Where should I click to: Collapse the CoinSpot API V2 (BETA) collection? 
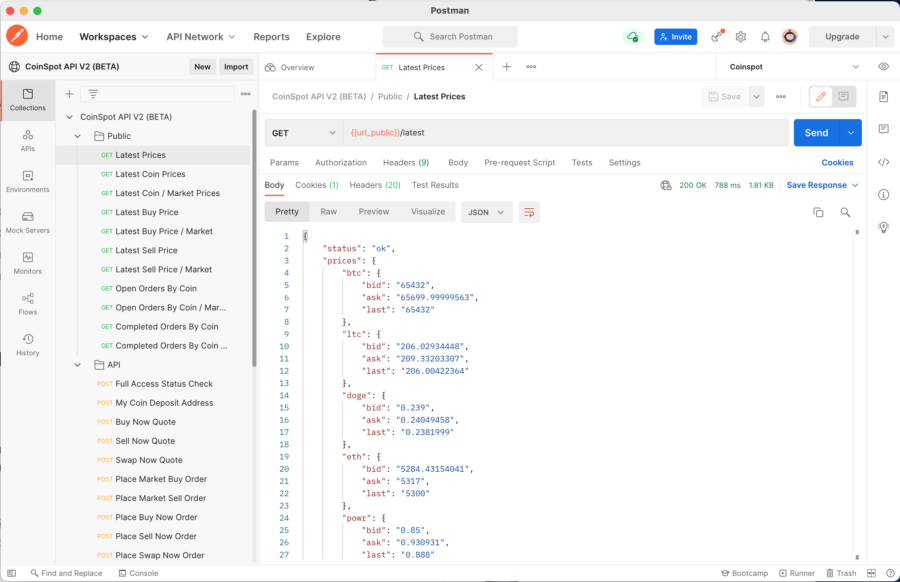pyautogui.click(x=69, y=117)
